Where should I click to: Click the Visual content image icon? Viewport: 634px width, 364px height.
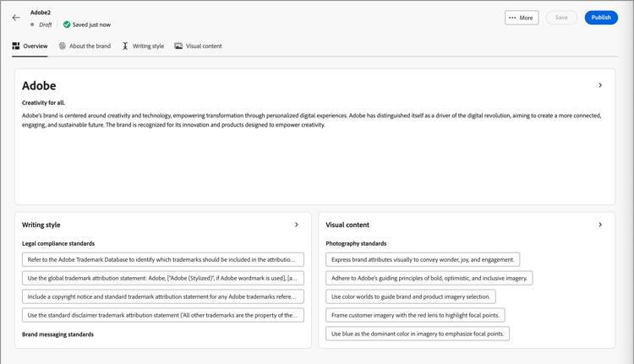[x=178, y=46]
